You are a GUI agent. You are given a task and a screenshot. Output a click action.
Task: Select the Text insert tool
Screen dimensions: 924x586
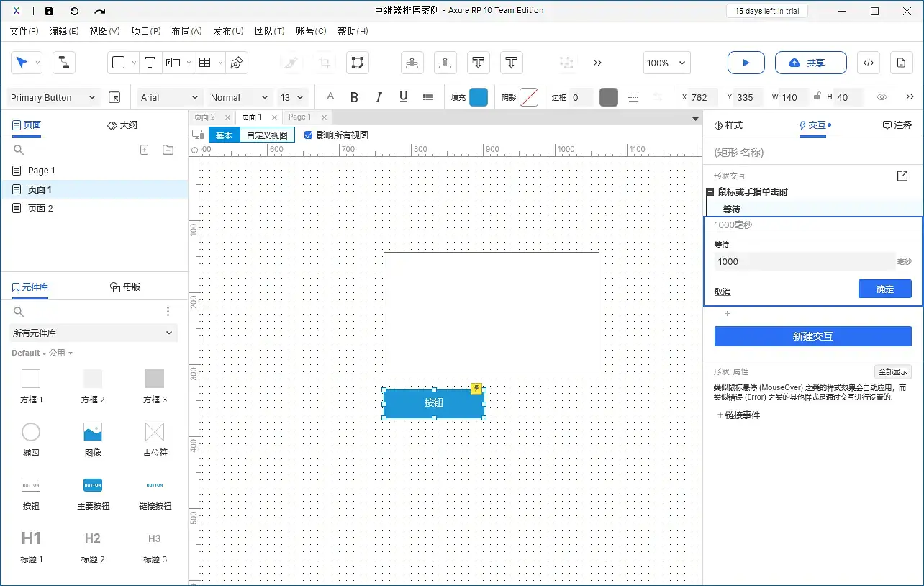(x=150, y=63)
